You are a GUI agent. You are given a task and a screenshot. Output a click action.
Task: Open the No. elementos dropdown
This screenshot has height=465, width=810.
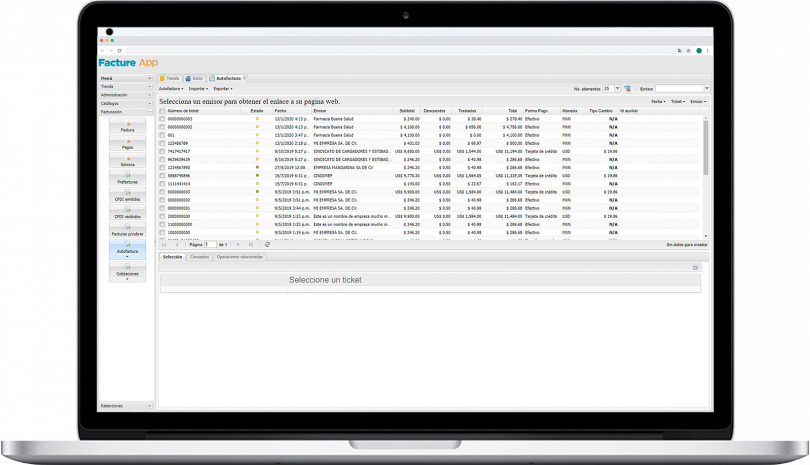[x=615, y=89]
